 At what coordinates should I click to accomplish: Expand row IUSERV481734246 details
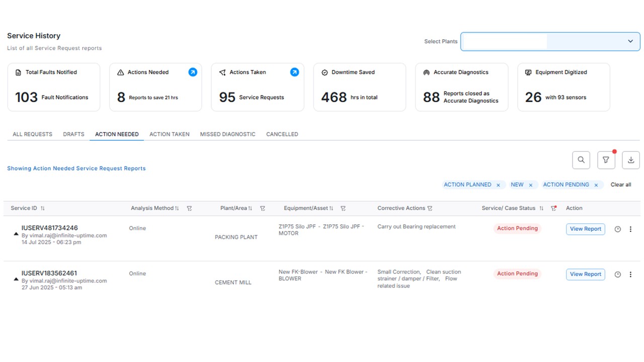point(16,234)
